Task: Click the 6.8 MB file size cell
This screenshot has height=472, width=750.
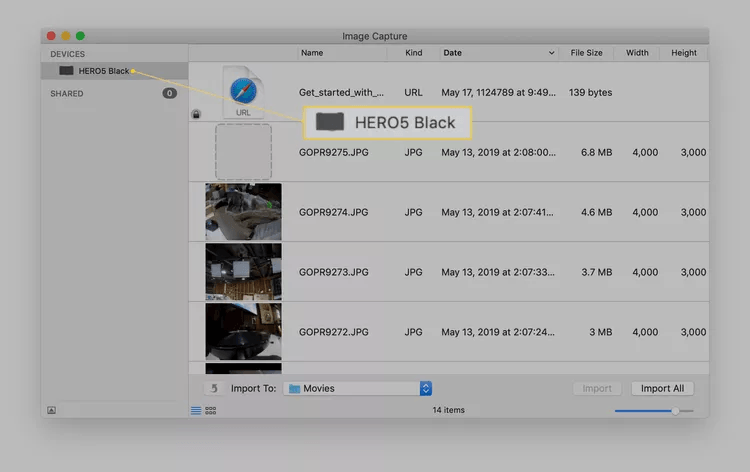Action: pos(596,152)
